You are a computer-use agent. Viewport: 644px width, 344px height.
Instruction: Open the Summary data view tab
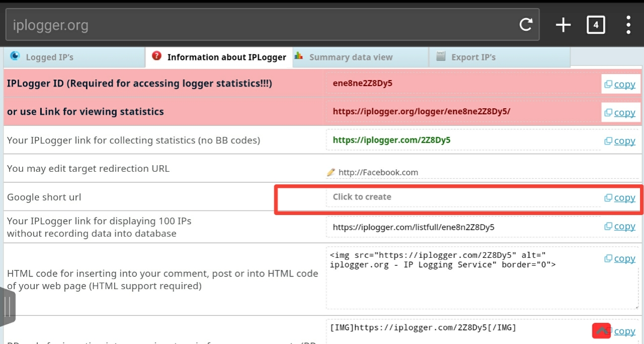(360, 57)
